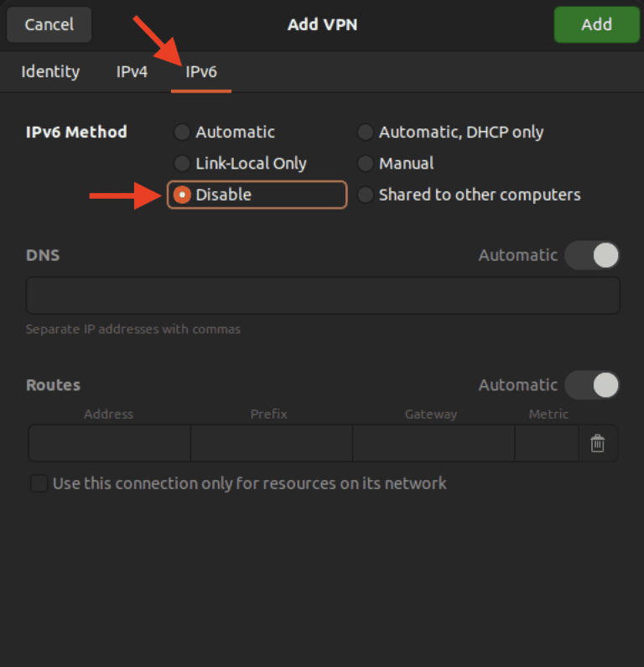Select the route Gateway field
Image resolution: width=644 pixels, height=667 pixels.
(x=433, y=444)
